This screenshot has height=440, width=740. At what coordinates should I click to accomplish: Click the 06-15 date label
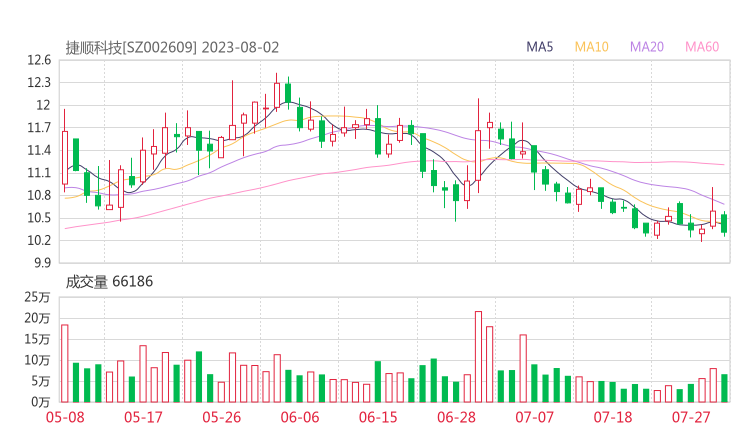[x=378, y=417]
